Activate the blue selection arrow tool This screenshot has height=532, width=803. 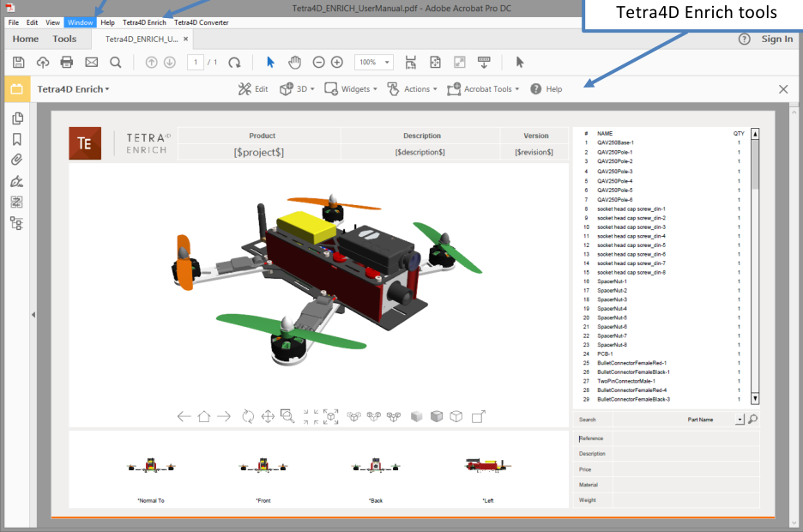[x=270, y=63]
